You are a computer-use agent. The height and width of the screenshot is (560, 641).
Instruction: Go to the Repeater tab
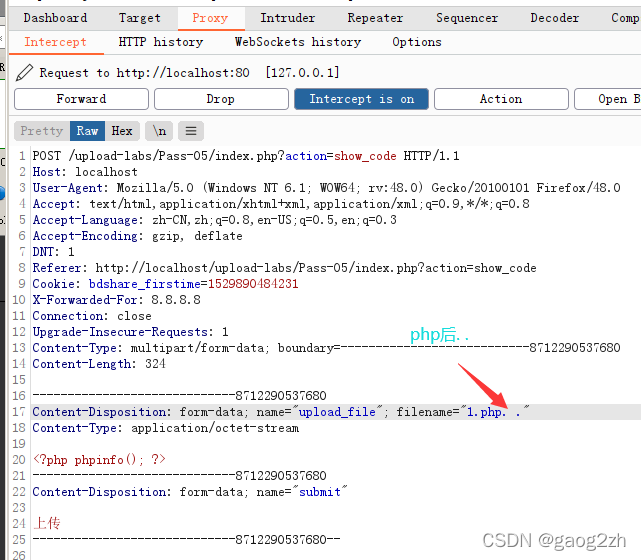click(x=375, y=18)
